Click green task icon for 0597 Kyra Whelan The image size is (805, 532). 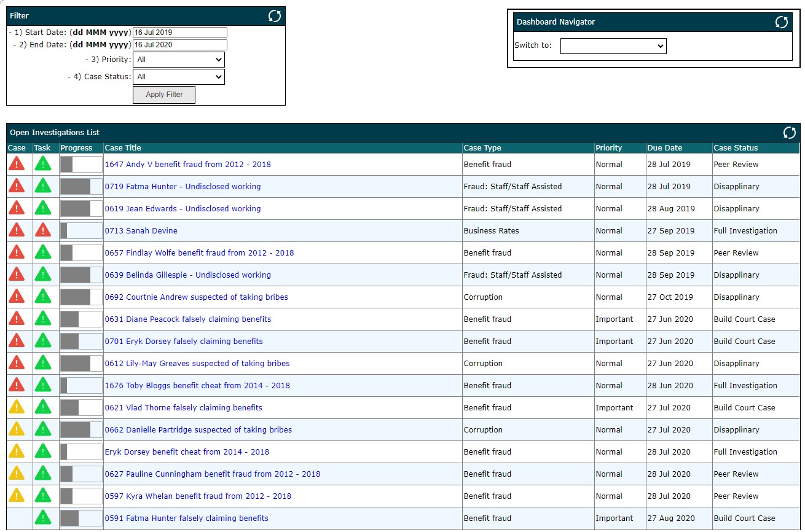pyautogui.click(x=42, y=496)
